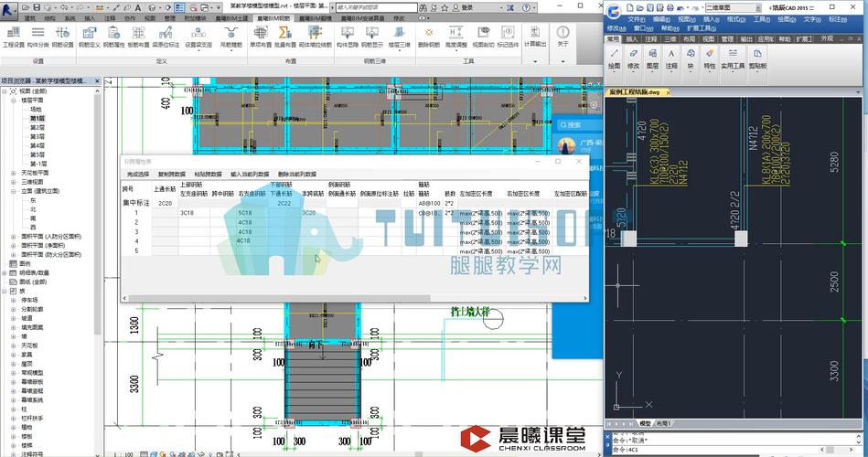This screenshot has height=457, width=868.
Task: Open the 计算输出 tool
Action: (x=535, y=37)
